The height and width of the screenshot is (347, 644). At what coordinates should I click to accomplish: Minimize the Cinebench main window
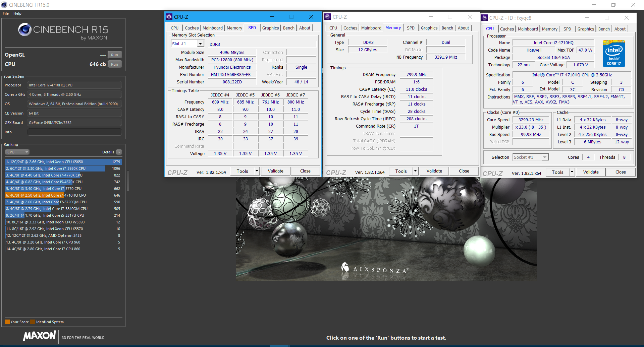click(x=594, y=5)
